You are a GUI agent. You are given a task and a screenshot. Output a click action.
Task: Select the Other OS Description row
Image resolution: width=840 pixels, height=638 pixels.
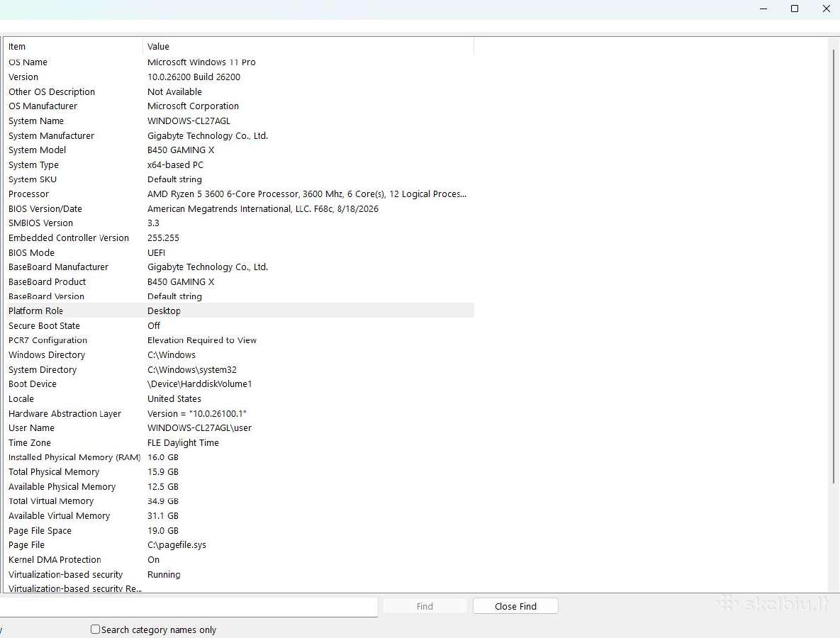(239, 91)
